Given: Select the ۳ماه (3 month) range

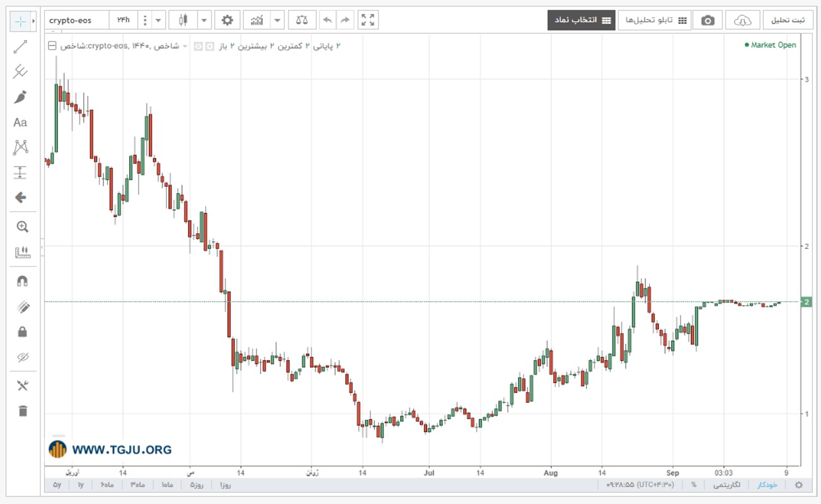Looking at the screenshot, I should [137, 484].
